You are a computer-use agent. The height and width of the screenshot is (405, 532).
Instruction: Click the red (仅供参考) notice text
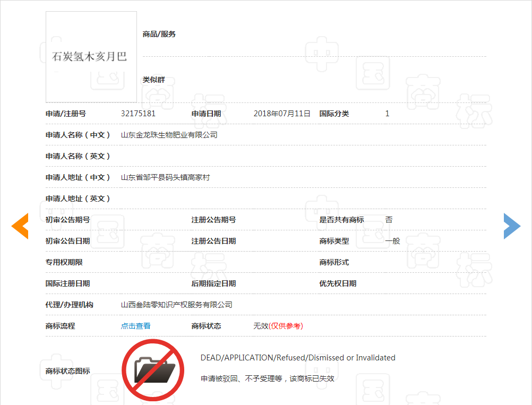coord(286,326)
